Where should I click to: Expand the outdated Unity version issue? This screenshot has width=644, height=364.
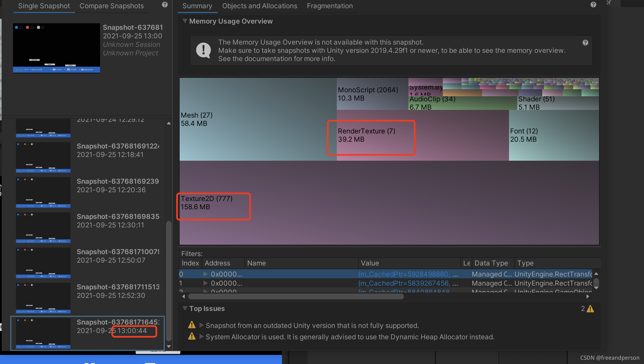(201, 325)
